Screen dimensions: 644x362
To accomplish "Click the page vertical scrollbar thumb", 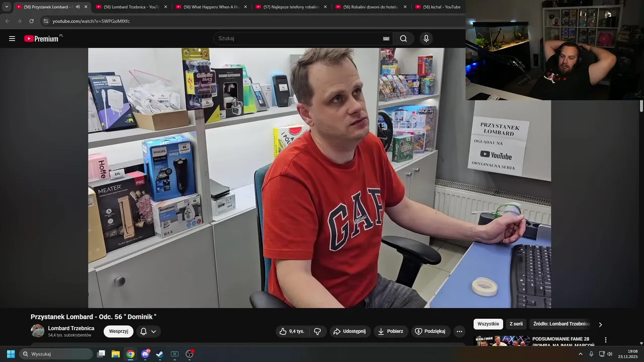I will pos(641,106).
